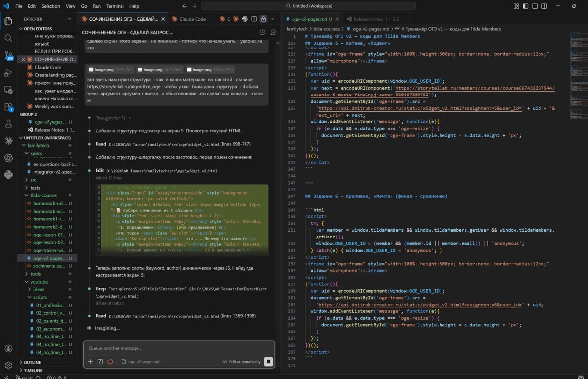588x379 pixels.
Task: Open the Run and Debug view
Action: coord(8,72)
